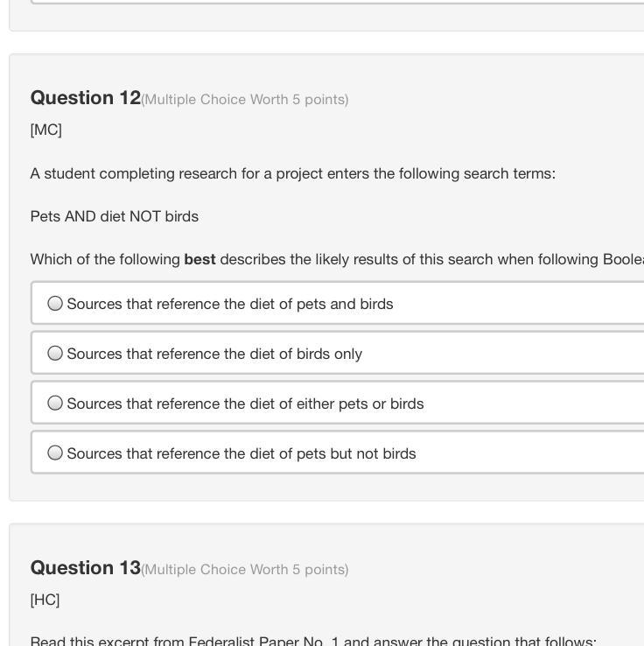Click the Question 12 heading
Viewport: 644px width, 646px height.
(85, 97)
